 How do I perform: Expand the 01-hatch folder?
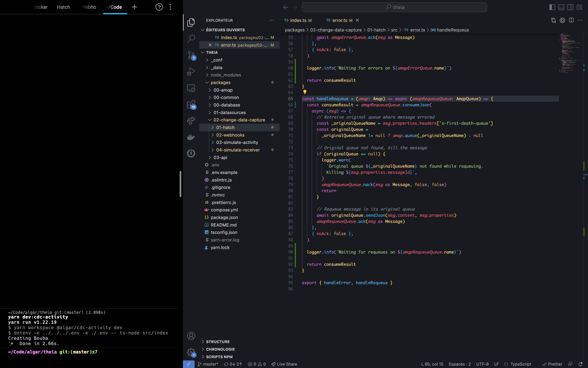(239, 127)
